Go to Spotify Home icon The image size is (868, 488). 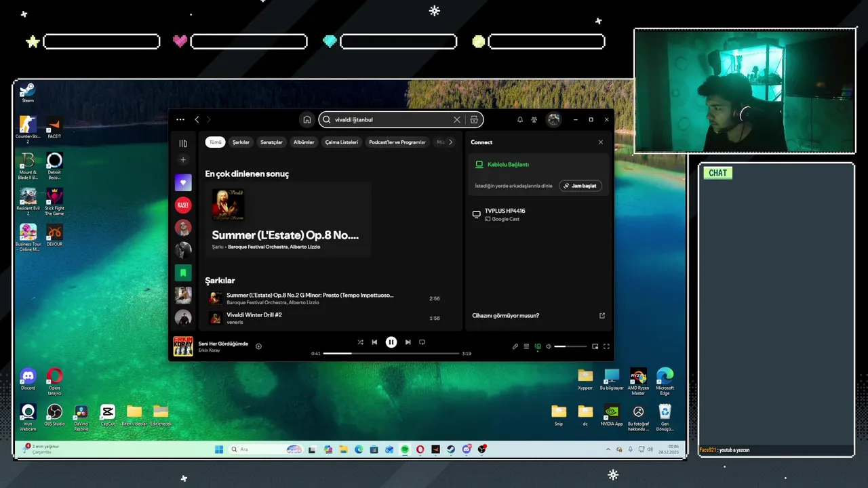[x=307, y=119]
